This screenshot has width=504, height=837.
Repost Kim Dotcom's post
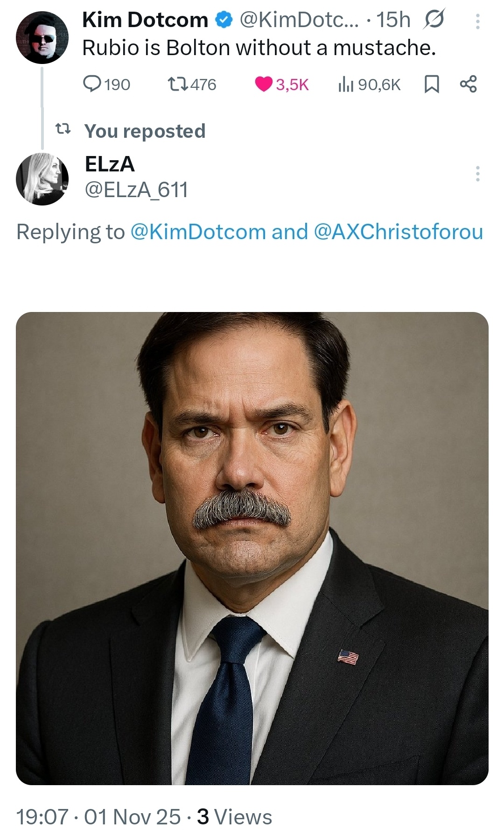coord(178,84)
